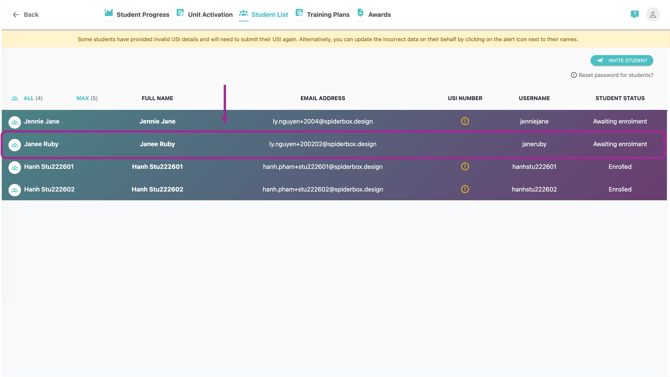Viewport: 670px width, 377px height.
Task: Select Hanh Stu222602 name in first column
Action: 49,189
